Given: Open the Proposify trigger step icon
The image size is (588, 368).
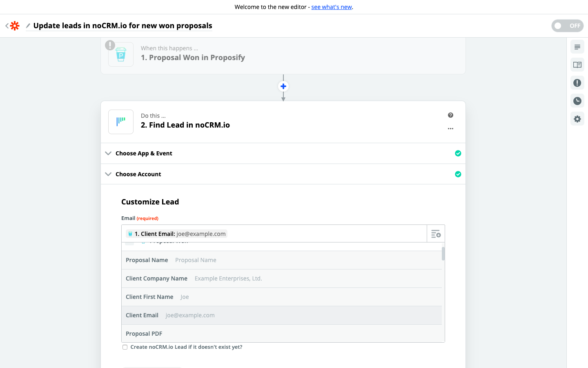Looking at the screenshot, I should (x=121, y=54).
